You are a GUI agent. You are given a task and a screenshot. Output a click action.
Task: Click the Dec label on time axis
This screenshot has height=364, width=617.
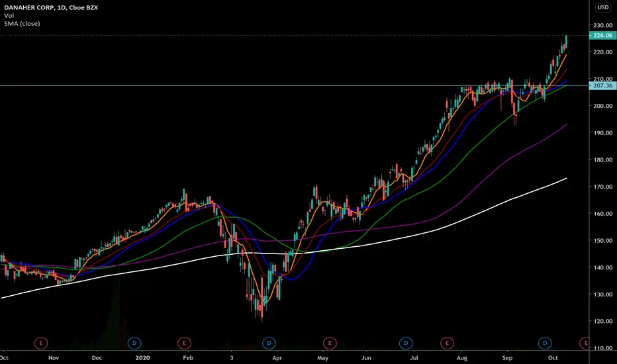pos(97,357)
